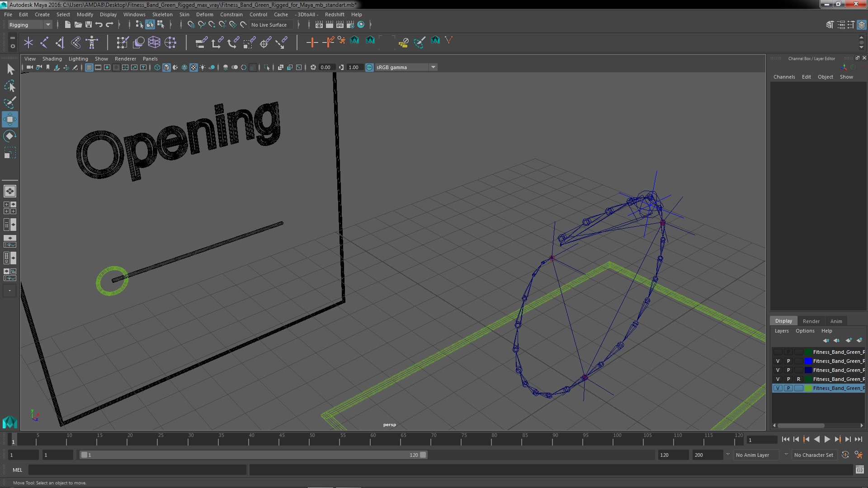Toggle visibility V of selected bottom layer
This screenshot has width=868, height=488.
click(x=778, y=388)
